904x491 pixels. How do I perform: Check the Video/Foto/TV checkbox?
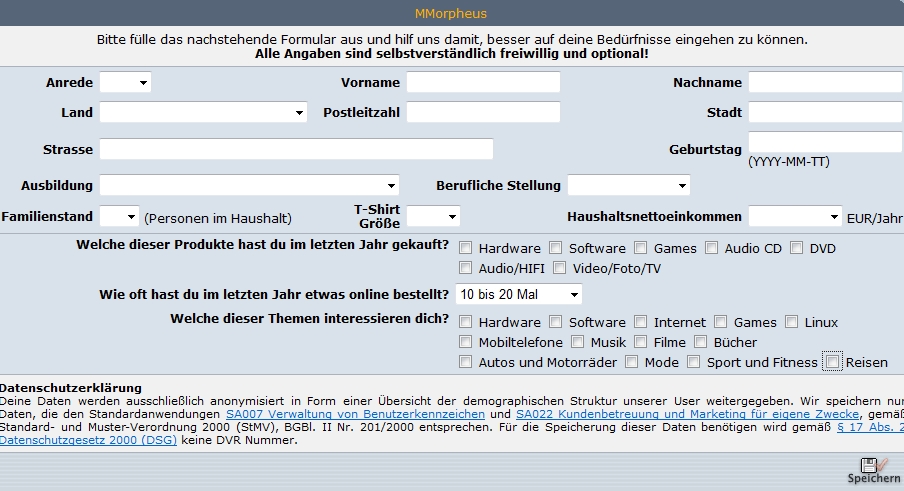559,267
